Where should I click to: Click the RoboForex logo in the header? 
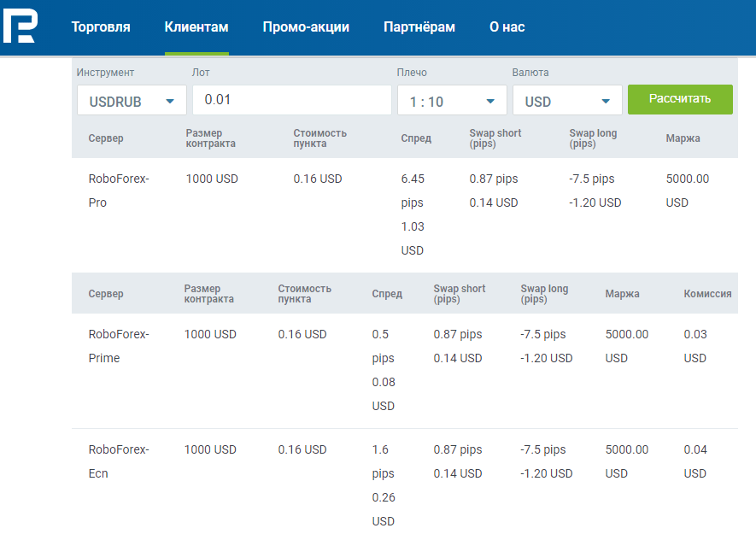tap(21, 27)
